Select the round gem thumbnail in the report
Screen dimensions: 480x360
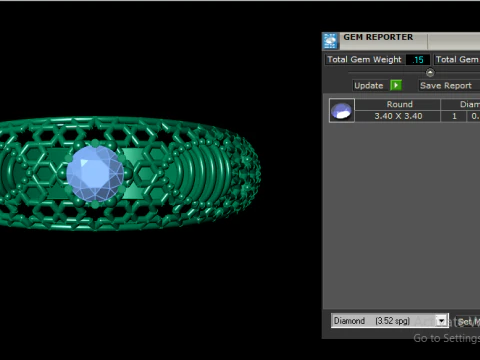click(342, 110)
